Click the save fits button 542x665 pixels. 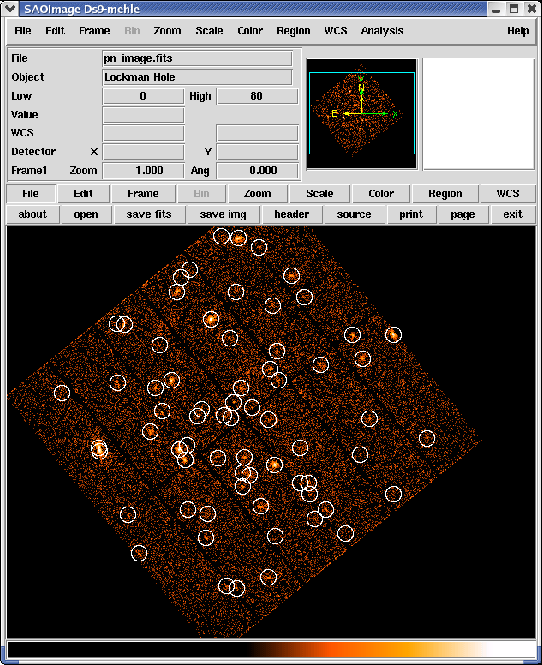pos(149,215)
